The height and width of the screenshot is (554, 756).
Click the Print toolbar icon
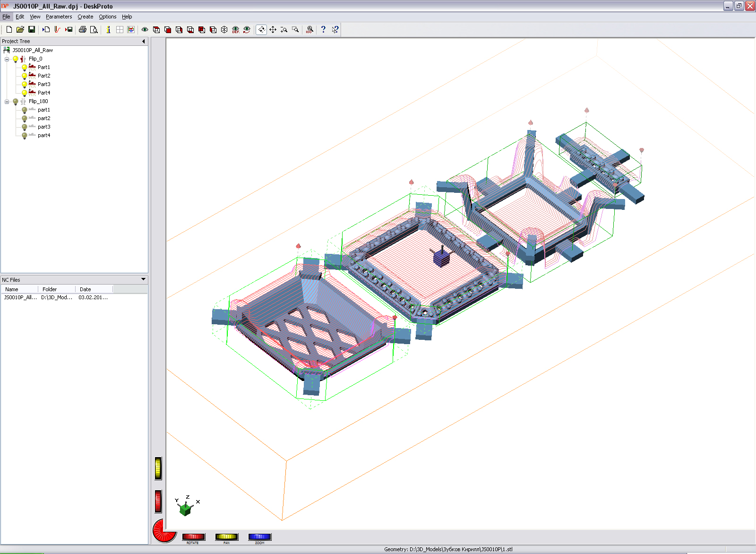tap(83, 29)
